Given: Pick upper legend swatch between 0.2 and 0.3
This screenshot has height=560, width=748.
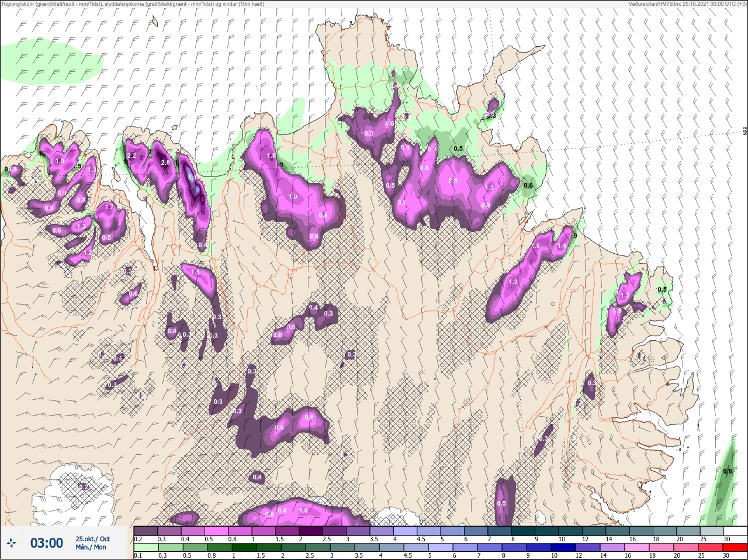Looking at the screenshot, I should click(x=146, y=531).
